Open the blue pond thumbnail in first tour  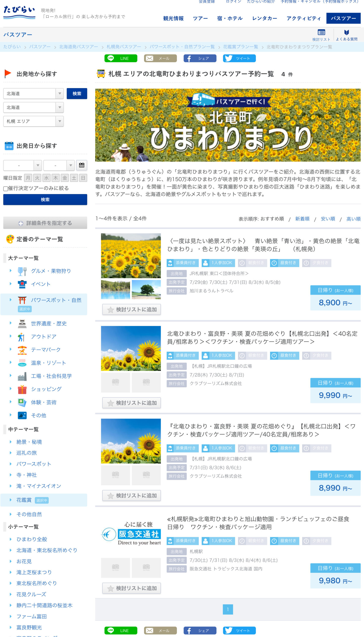pyautogui.click(x=115, y=289)
